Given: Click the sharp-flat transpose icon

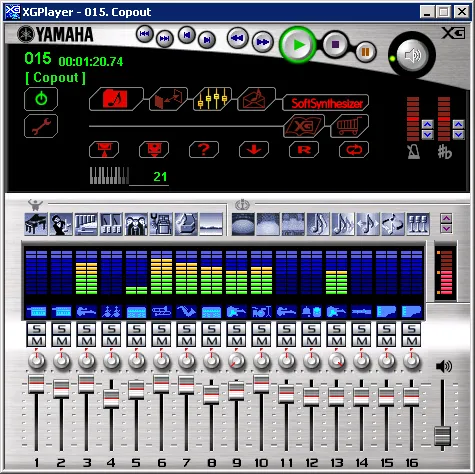Looking at the screenshot, I should pyautogui.click(x=445, y=152).
